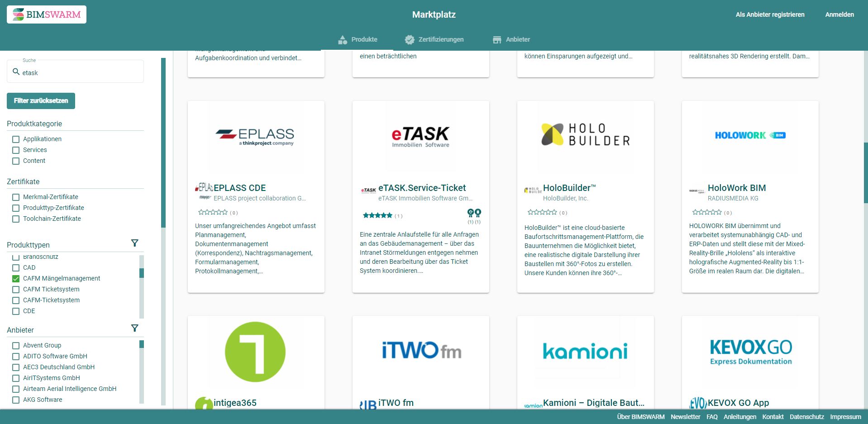Image resolution: width=868 pixels, height=424 pixels.
Task: Click the KEVOX GO small vendor icon
Action: pyautogui.click(x=698, y=403)
